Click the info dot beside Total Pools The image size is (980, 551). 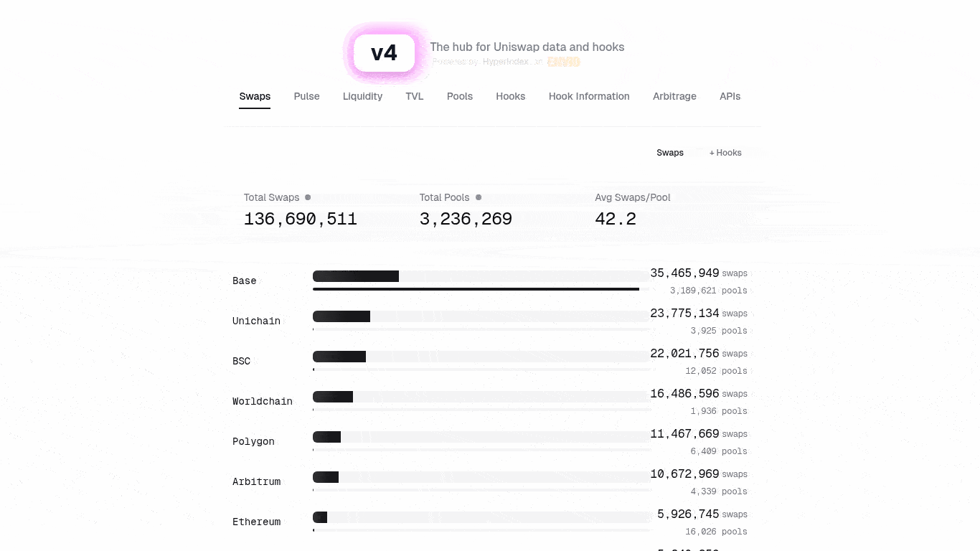click(479, 197)
